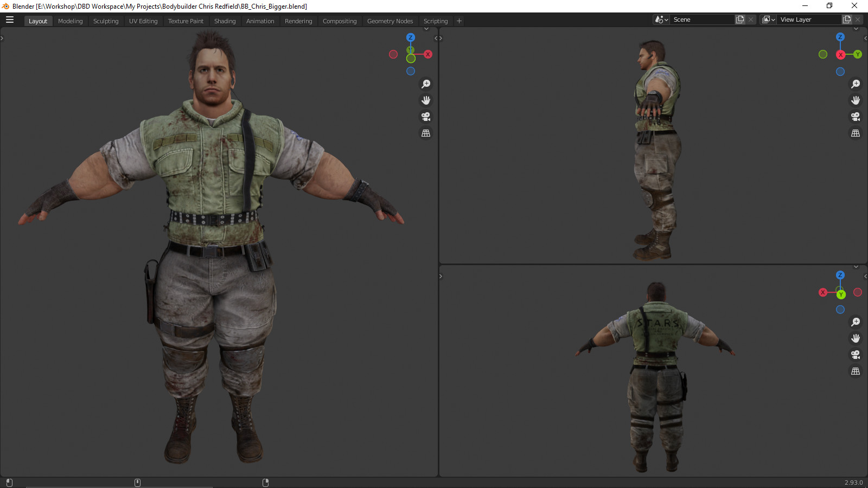Open the hamburger main menu

tap(10, 20)
